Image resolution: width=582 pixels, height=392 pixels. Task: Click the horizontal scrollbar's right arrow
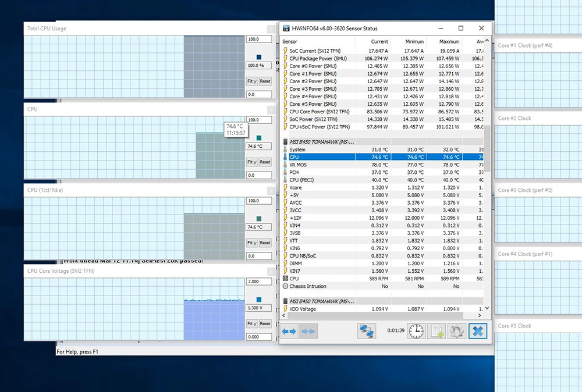click(x=480, y=316)
